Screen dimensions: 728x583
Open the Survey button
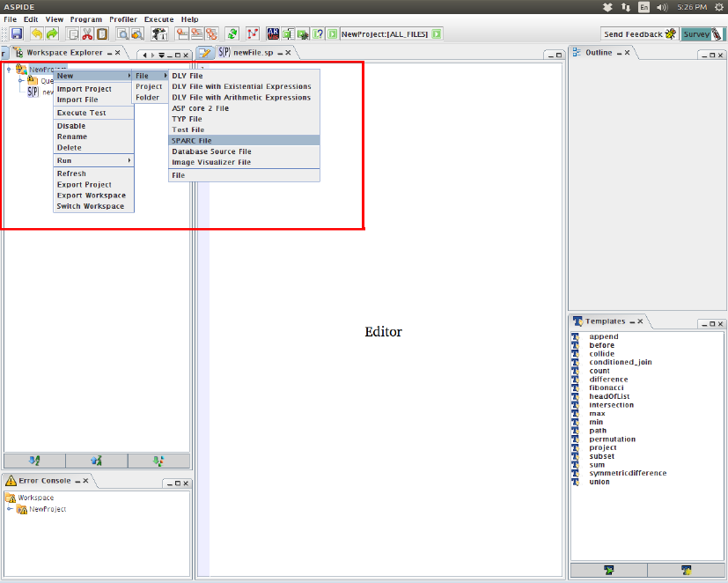[703, 34]
